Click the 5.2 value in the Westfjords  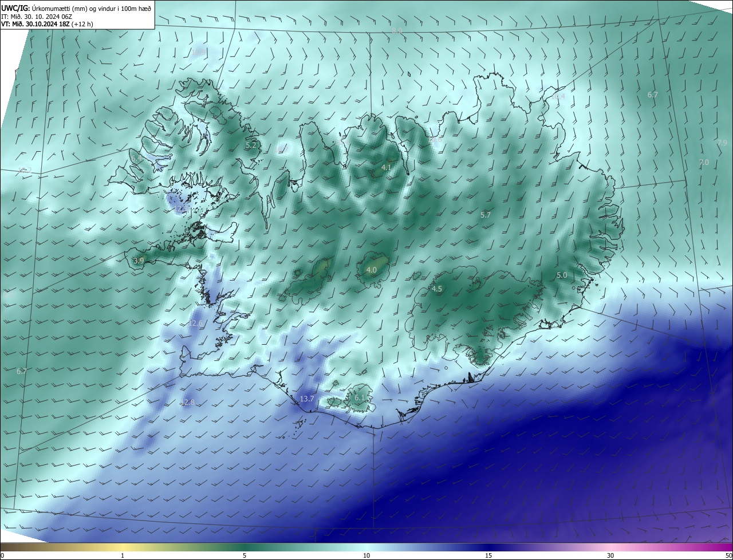tap(251, 145)
